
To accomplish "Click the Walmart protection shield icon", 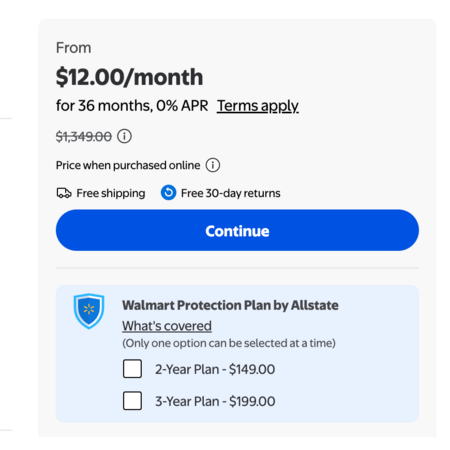I will point(89,311).
